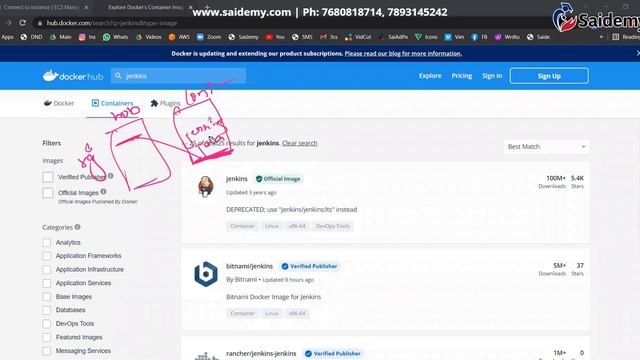This screenshot has height=360, width=640.
Task: Click the DevOps Tools tag on jenkins
Action: (332, 226)
